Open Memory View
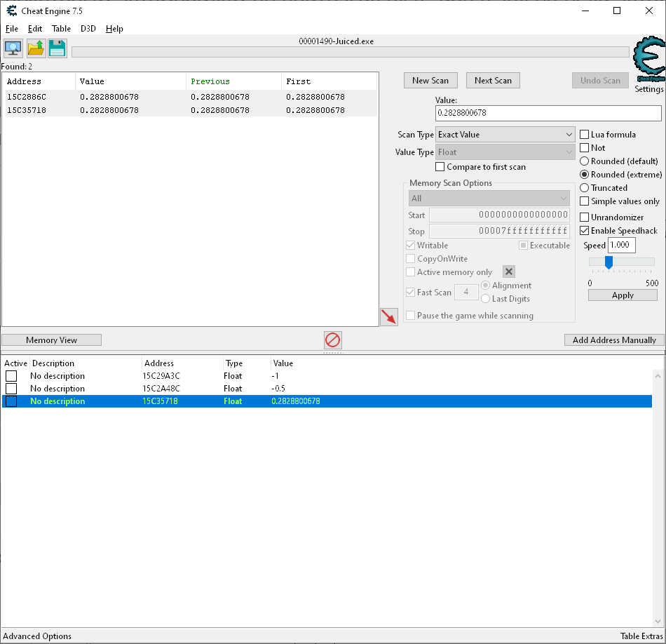The image size is (666, 644). click(51, 340)
